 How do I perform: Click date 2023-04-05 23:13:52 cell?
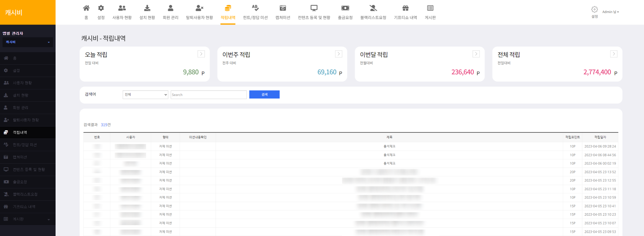point(600,172)
